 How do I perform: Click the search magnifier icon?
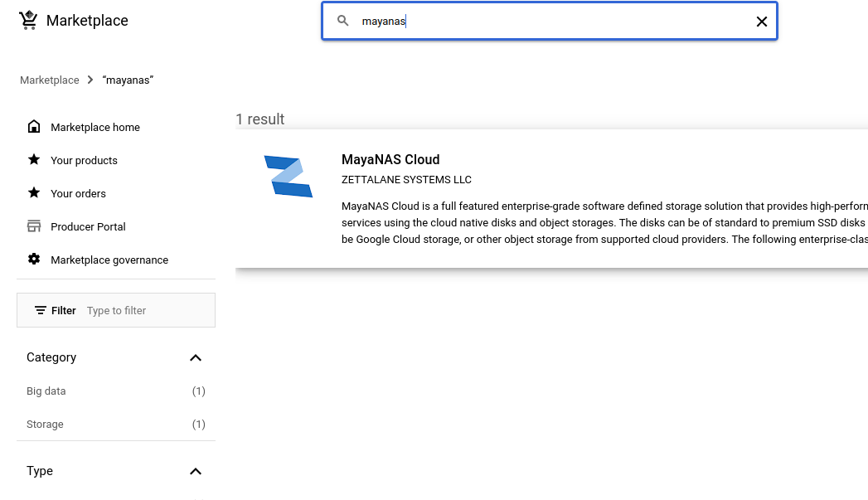pos(343,22)
